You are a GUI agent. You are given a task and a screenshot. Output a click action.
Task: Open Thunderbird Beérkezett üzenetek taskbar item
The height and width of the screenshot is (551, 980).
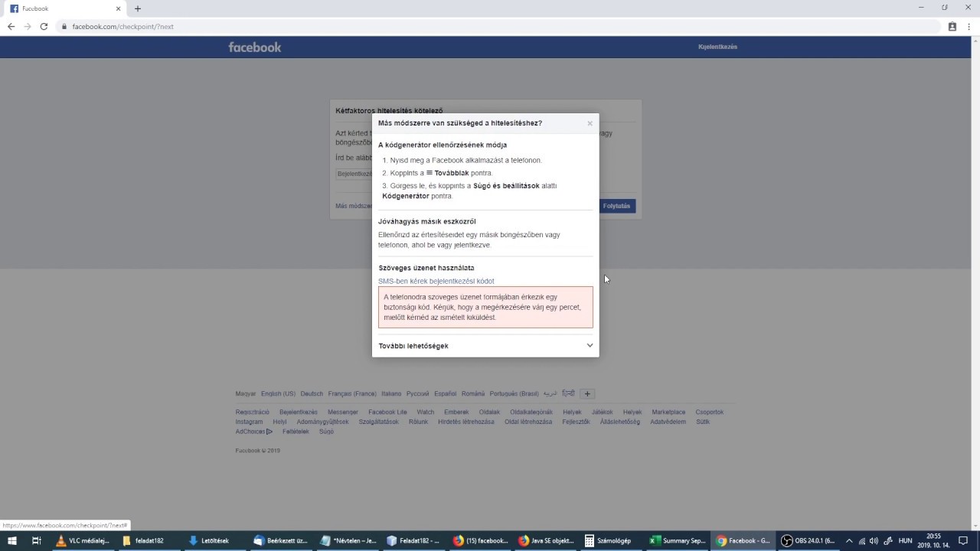click(281, 540)
